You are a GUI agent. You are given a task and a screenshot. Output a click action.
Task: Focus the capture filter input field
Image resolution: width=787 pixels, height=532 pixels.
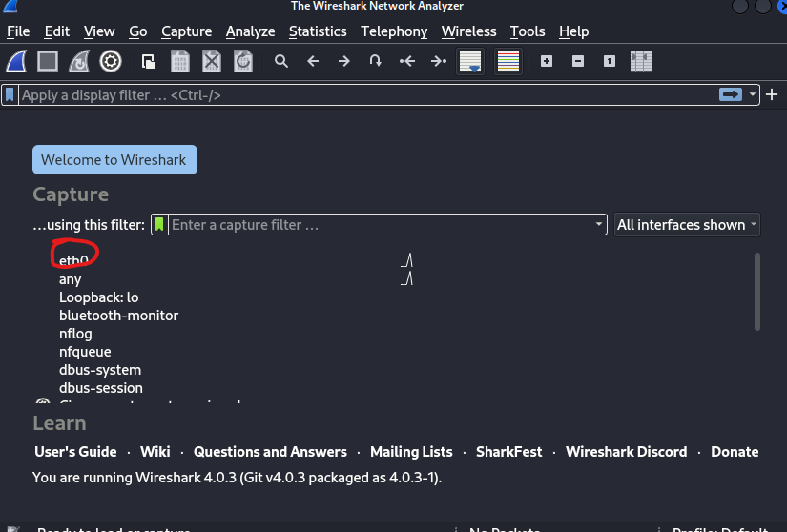pyautogui.click(x=381, y=224)
